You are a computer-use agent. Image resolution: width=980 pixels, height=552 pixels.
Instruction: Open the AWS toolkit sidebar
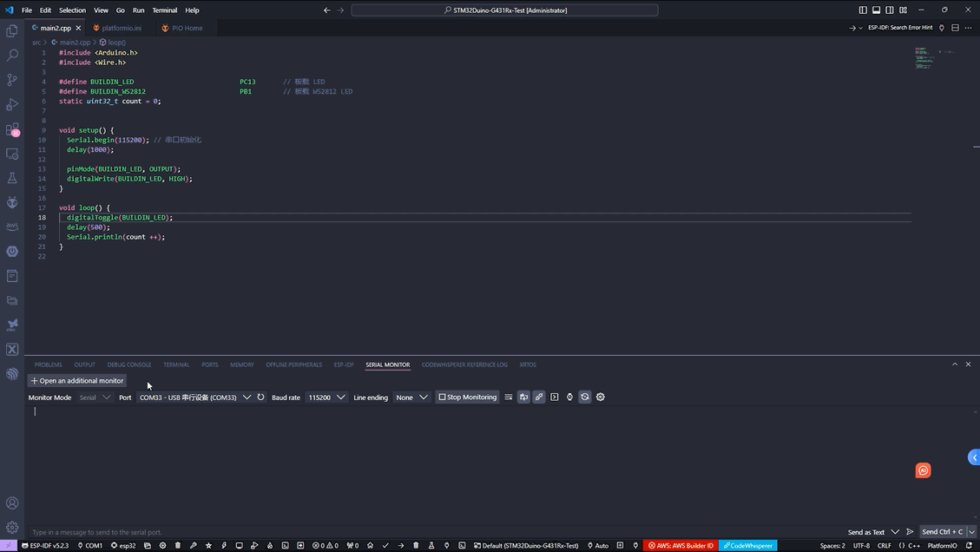tap(12, 227)
